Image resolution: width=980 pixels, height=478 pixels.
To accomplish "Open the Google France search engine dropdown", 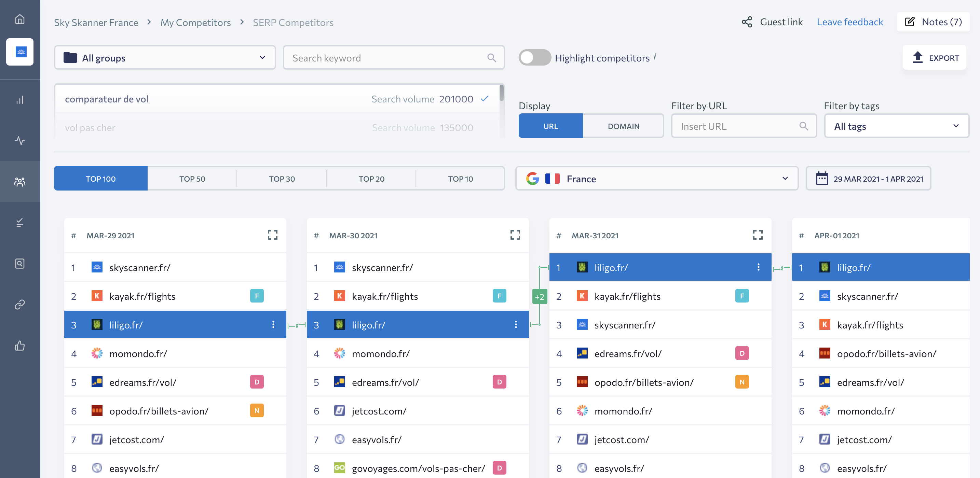I will click(x=657, y=179).
